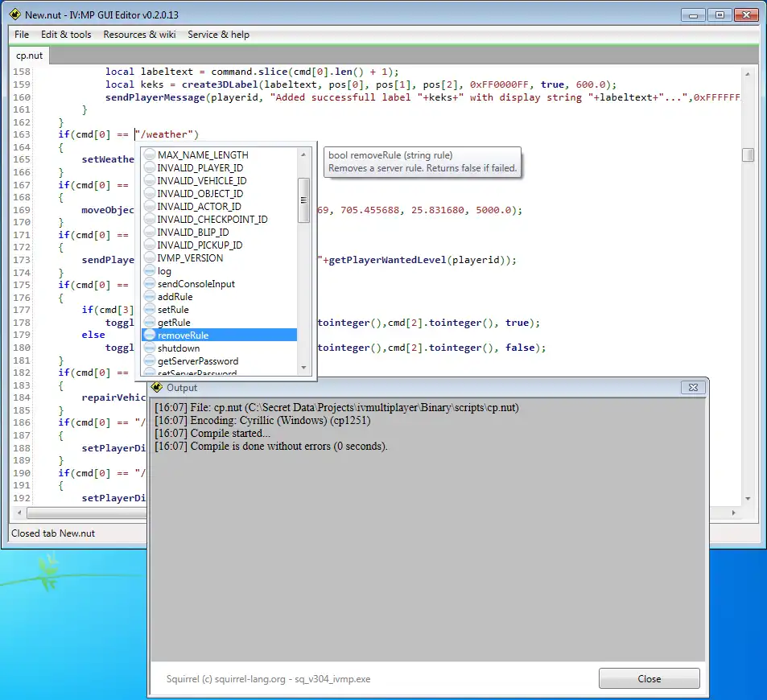
Task: Click the icon beside INVALID_PICKUP_ID
Action: coord(150,245)
